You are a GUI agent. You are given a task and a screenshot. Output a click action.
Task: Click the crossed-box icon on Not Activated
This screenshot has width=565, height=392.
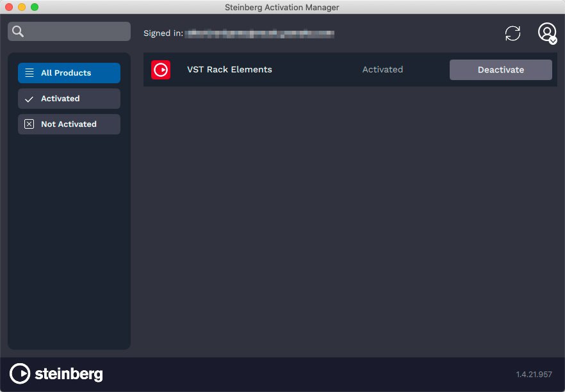(x=29, y=124)
